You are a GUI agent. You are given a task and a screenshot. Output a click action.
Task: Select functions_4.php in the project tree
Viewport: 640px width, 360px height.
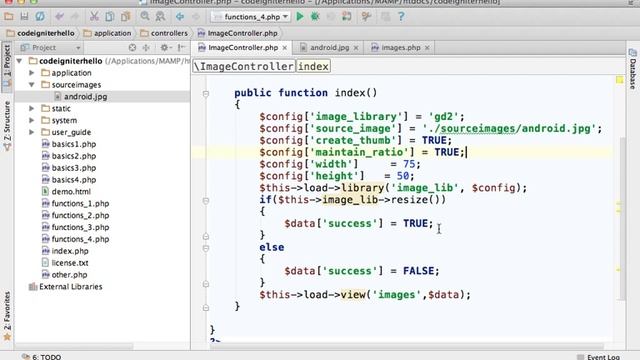80,239
